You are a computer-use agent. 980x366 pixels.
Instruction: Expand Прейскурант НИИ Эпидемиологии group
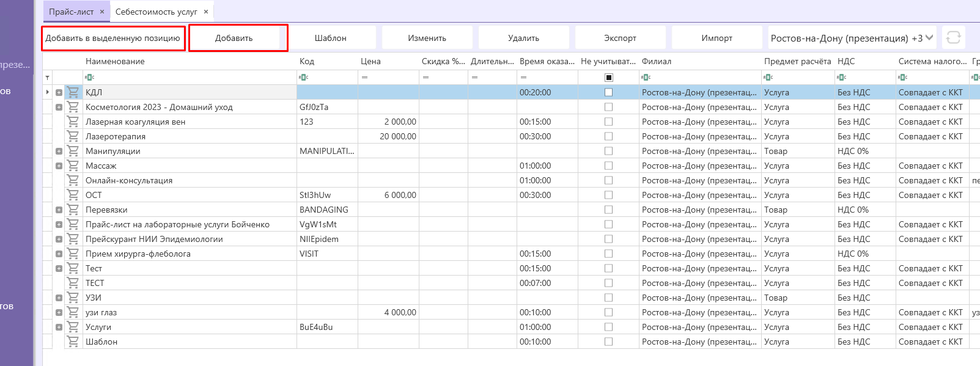pos(59,239)
